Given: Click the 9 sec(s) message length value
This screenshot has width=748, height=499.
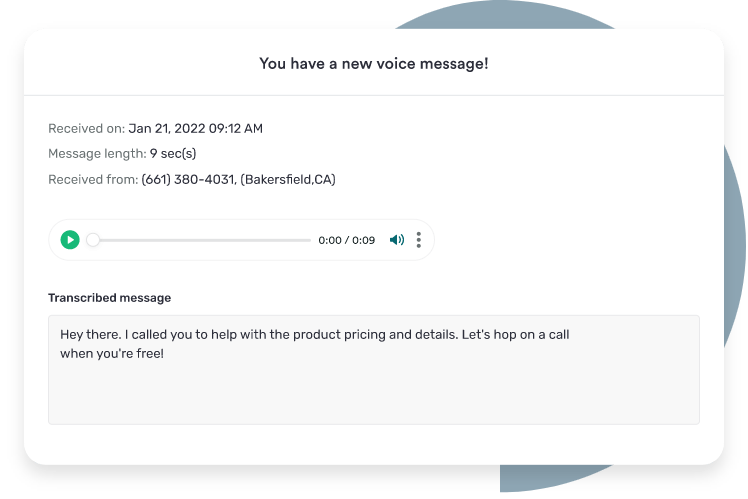Looking at the screenshot, I should tap(173, 154).
